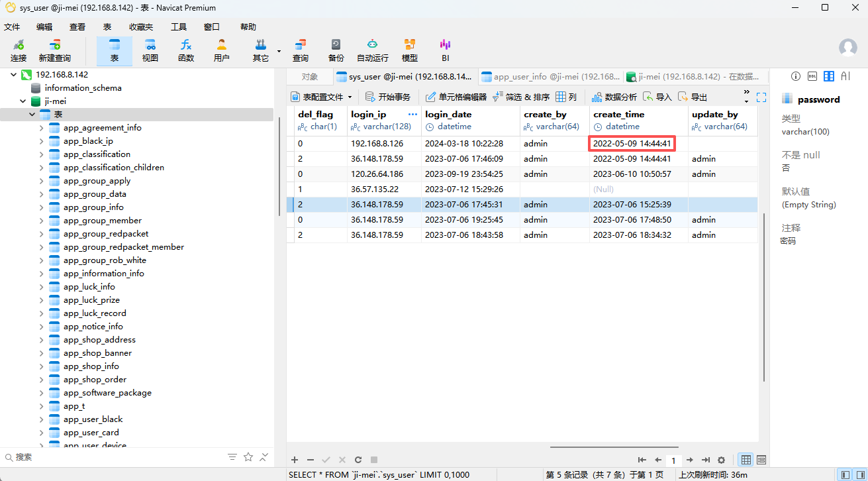The height and width of the screenshot is (481, 868).
Task: Select information_schema in the tree
Action: point(83,88)
